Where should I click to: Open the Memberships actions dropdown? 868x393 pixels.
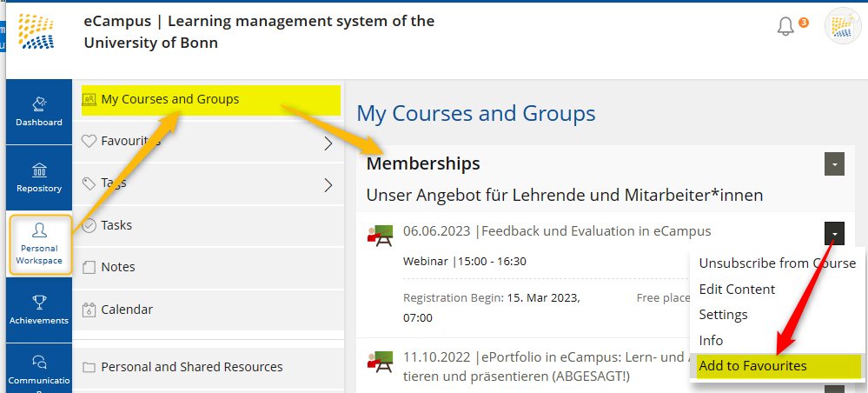[834, 163]
